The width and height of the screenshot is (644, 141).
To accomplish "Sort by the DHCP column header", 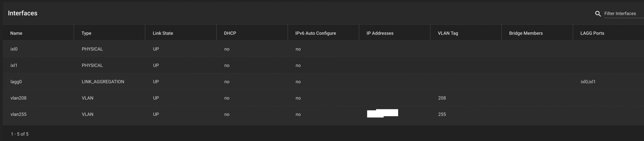I will point(230,33).
